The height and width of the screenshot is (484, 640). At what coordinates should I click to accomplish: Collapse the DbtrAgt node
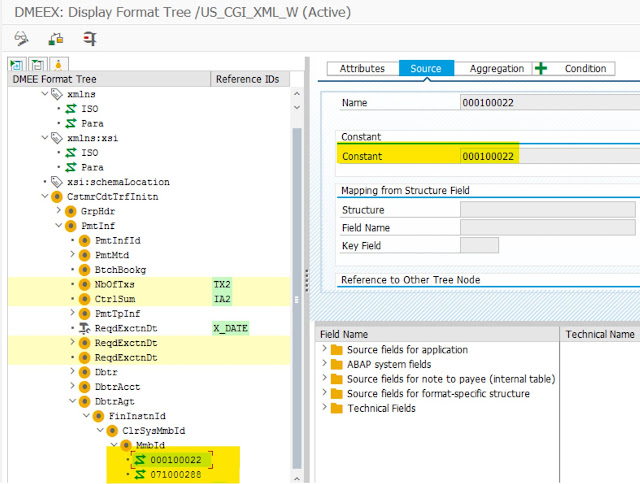click(x=73, y=401)
